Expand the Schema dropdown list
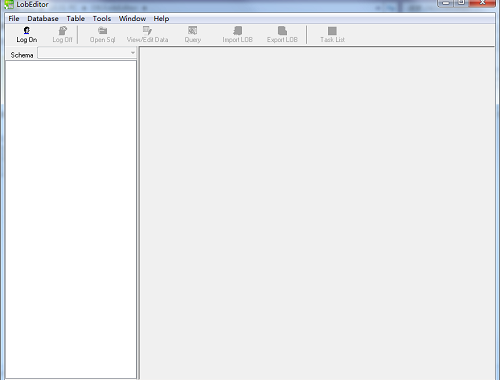The width and height of the screenshot is (503, 380). click(133, 53)
